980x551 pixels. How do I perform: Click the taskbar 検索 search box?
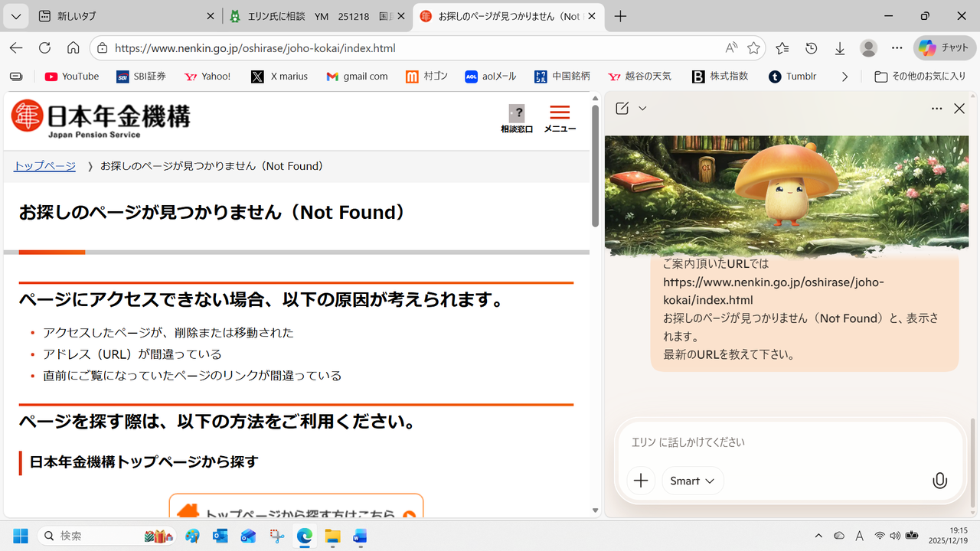(107, 536)
